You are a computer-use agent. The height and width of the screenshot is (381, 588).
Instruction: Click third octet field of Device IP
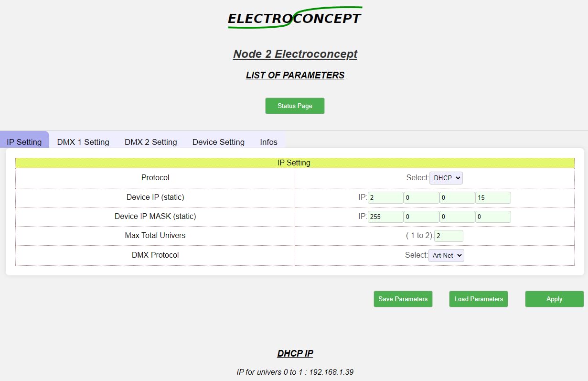[457, 197]
